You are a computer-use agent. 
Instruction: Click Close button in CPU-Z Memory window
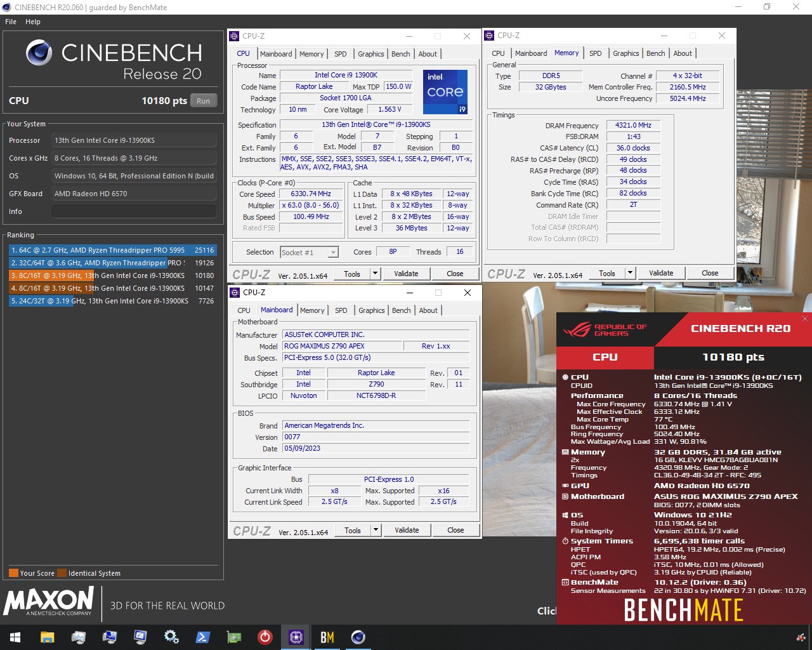[x=710, y=273]
